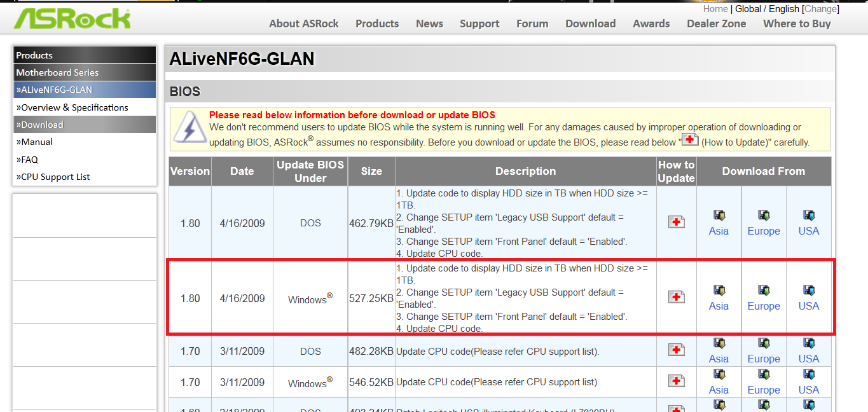Select ALiveNF6G-GLAN in the sidebar

pyautogui.click(x=85, y=90)
